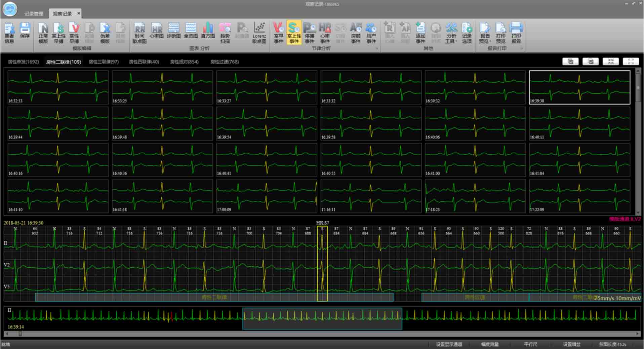Screen dimensions: 644x349
Task: Select the 房性三联律(97) category tab
Action: click(104, 62)
